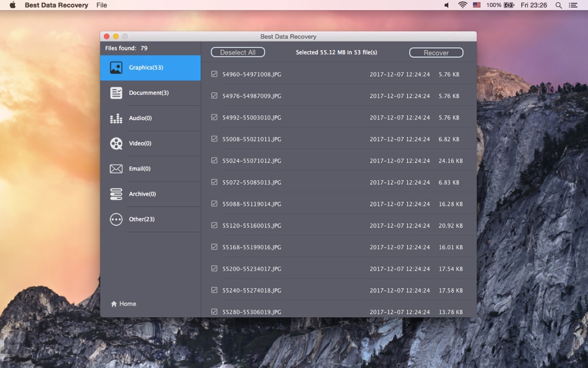Click file name 55240-55274018.JPG
588x368 pixels.
click(x=252, y=291)
